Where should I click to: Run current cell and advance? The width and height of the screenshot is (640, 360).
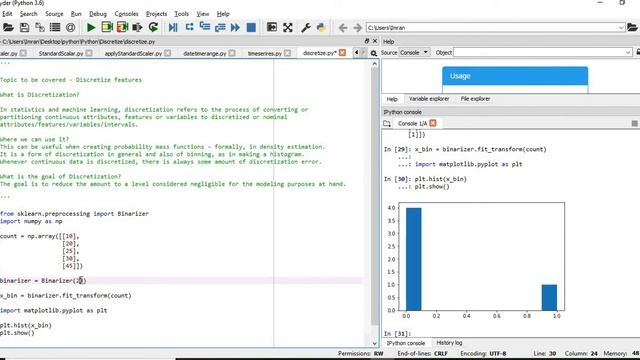tap(122, 27)
